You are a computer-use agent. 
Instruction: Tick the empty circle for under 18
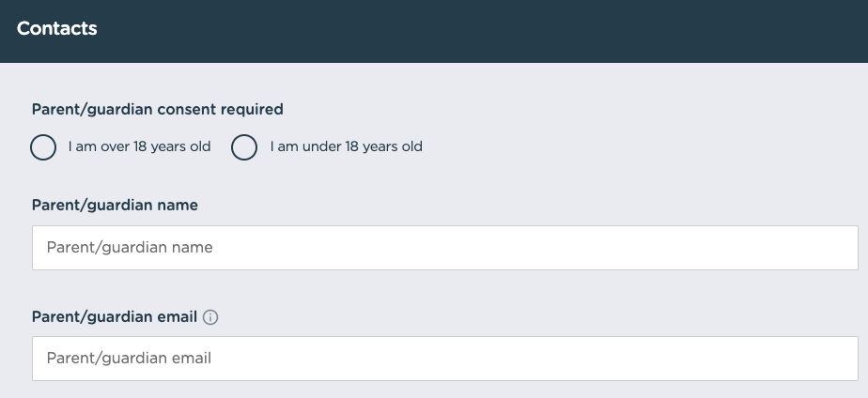coord(244,147)
